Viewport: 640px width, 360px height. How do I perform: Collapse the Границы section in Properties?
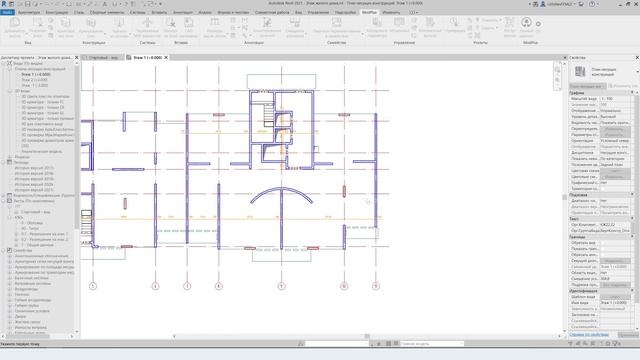tap(632, 237)
